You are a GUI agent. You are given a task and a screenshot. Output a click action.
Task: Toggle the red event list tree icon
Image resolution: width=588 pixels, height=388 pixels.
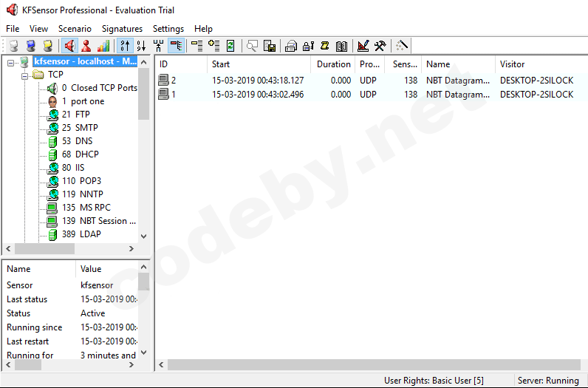click(x=176, y=46)
